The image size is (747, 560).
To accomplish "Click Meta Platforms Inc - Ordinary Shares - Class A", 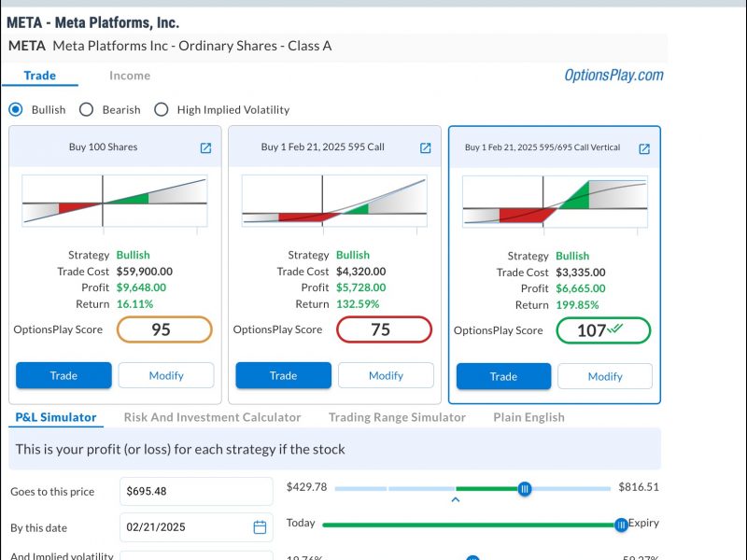I will [192, 46].
